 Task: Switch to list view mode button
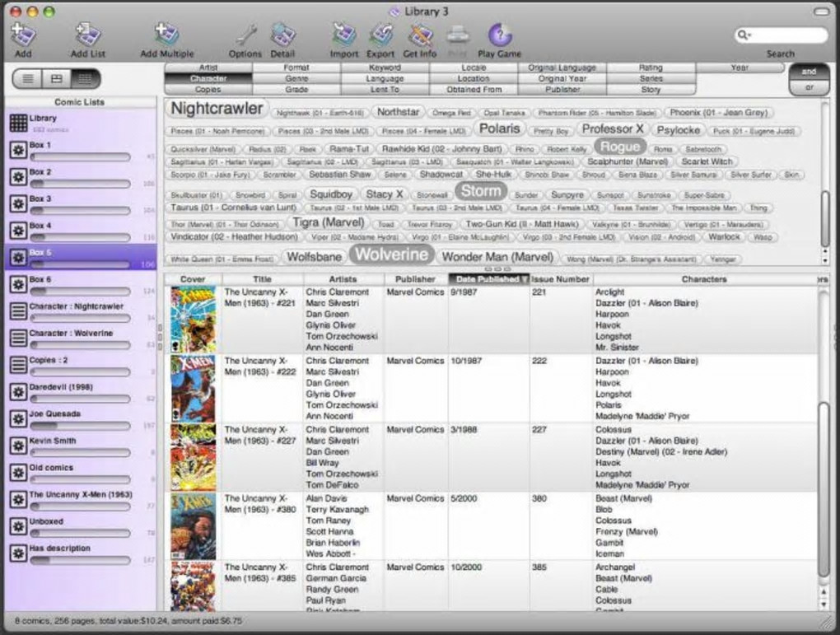click(28, 79)
